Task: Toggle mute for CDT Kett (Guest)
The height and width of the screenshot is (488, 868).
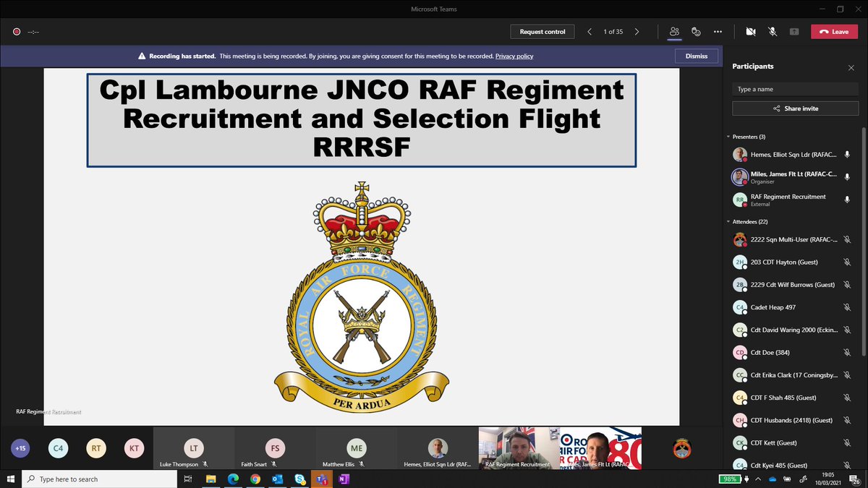Action: [x=847, y=442]
